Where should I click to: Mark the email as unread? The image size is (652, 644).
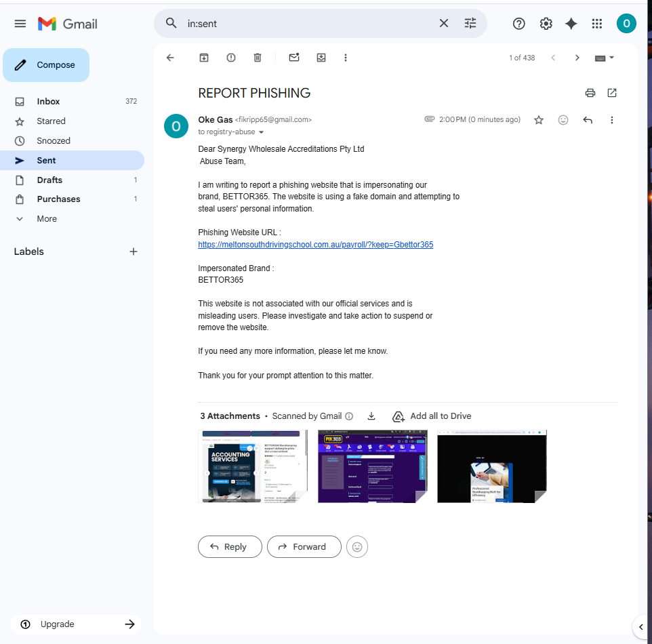coord(294,58)
